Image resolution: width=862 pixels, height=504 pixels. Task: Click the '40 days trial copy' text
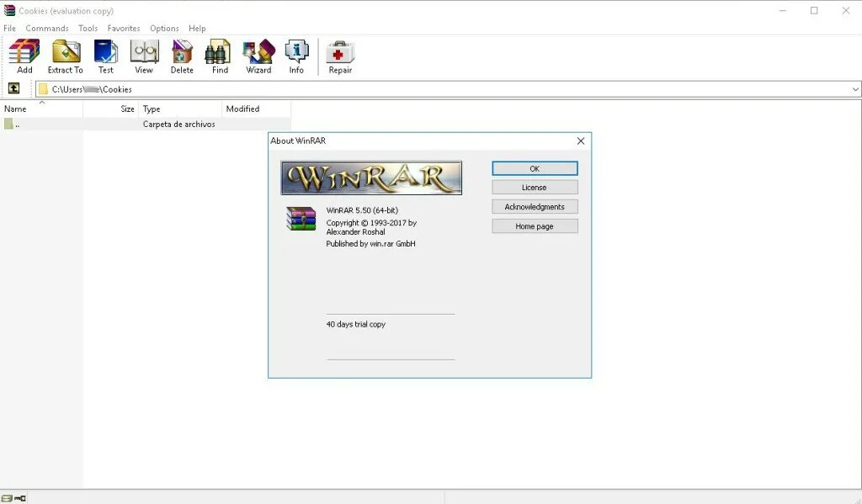(x=356, y=324)
